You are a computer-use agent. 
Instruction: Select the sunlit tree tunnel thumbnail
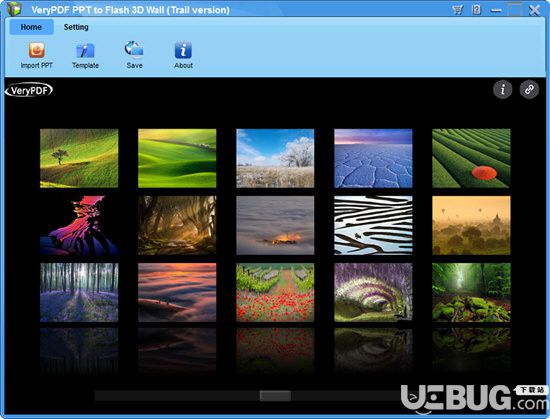[x=177, y=225]
